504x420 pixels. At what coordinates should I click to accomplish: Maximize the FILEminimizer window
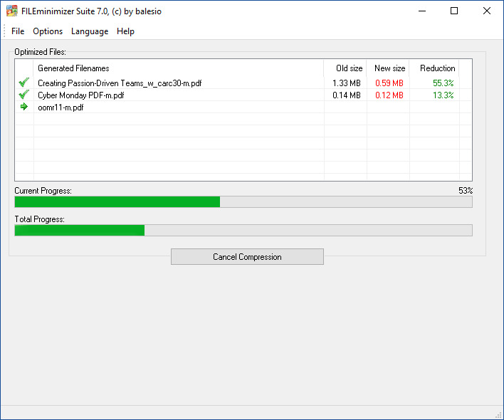tap(454, 11)
